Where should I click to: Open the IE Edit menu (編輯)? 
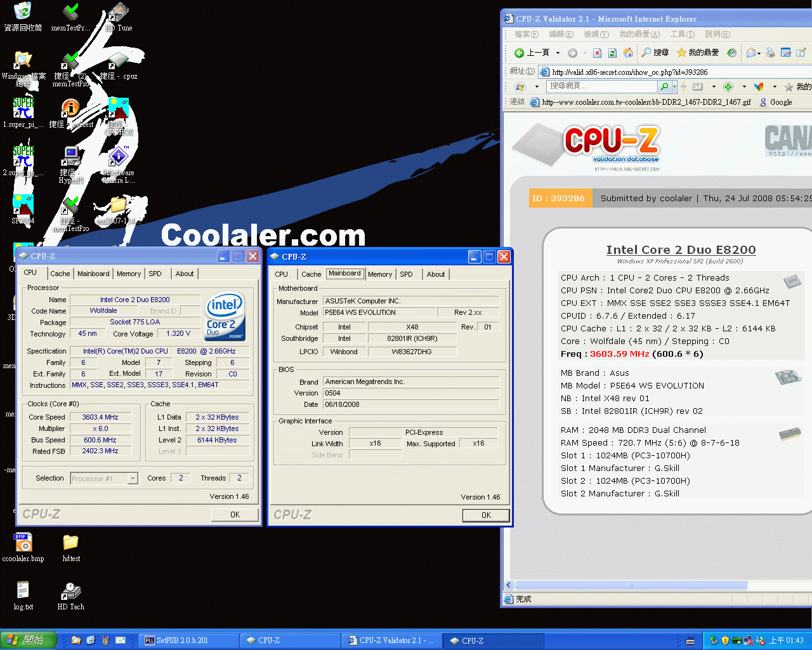pyautogui.click(x=561, y=34)
